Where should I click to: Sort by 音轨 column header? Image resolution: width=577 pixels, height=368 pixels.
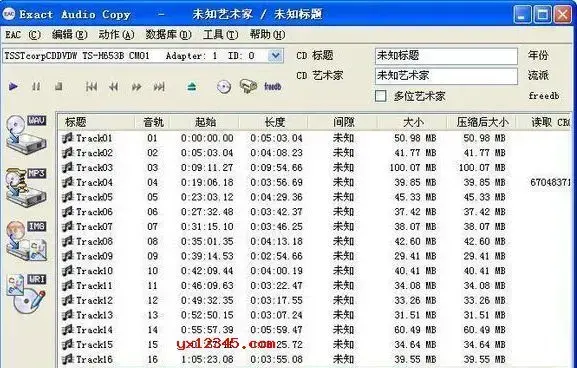(153, 122)
